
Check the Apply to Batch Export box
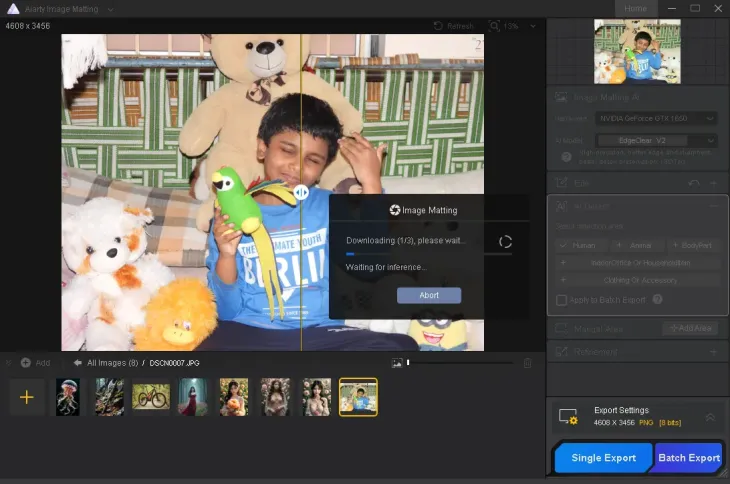[562, 299]
